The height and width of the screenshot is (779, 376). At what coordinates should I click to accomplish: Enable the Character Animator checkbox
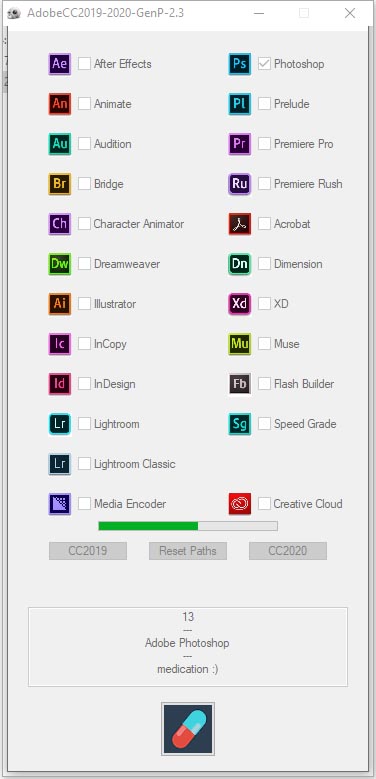coord(84,224)
